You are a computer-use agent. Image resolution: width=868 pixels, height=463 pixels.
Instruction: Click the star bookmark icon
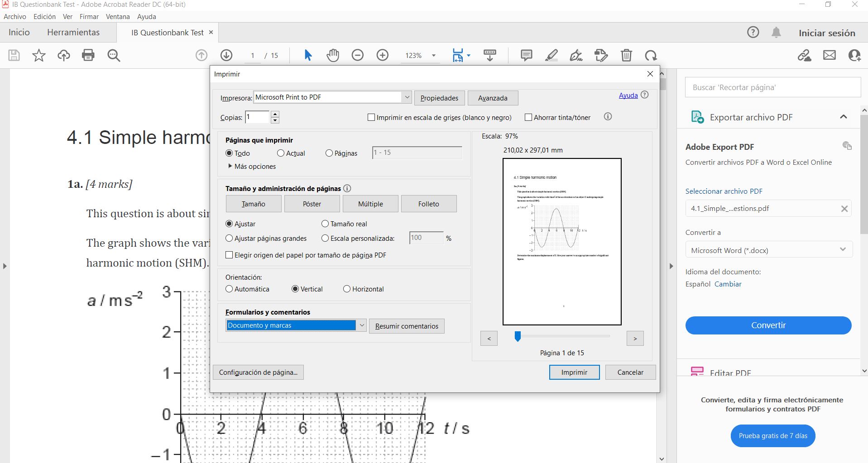click(39, 55)
